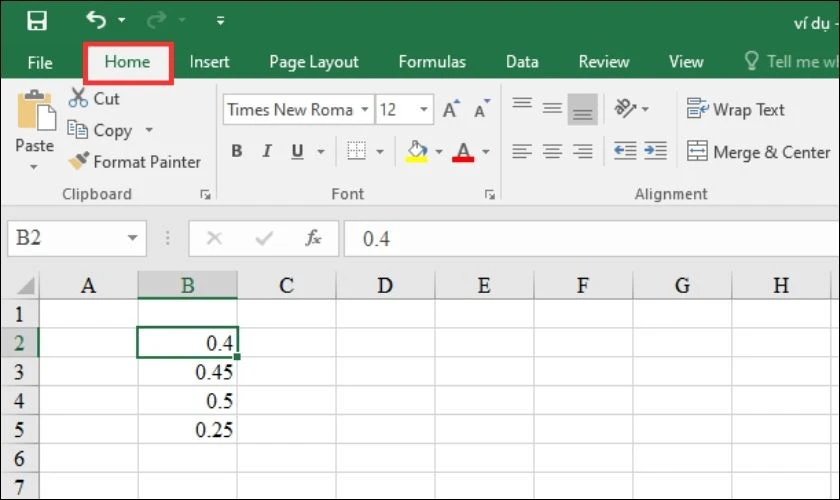Click the Decrease Indent icon
This screenshot has height=500, width=840.
click(625, 152)
